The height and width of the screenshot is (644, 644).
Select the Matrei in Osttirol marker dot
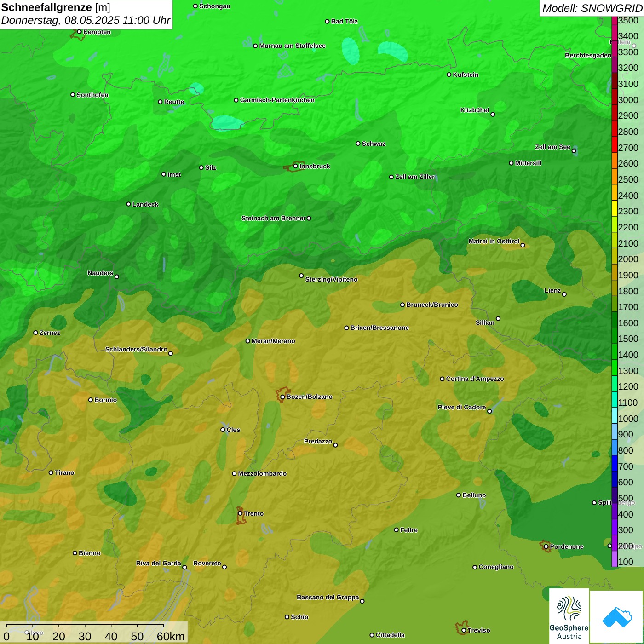point(523,245)
